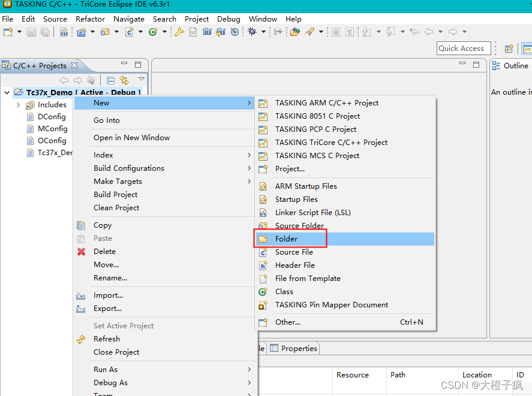Open the New wizard dropdown arrow

pos(19,32)
